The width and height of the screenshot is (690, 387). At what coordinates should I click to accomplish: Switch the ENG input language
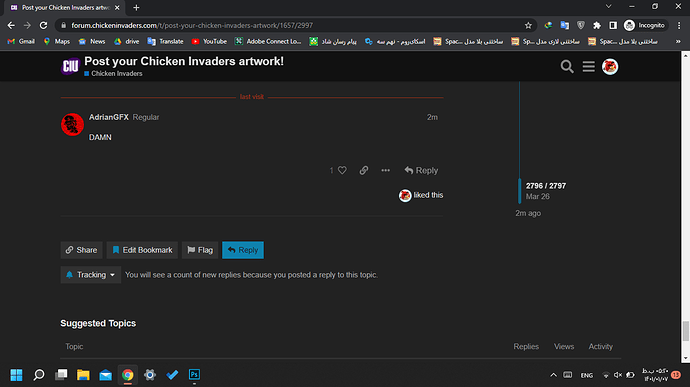(x=587, y=375)
